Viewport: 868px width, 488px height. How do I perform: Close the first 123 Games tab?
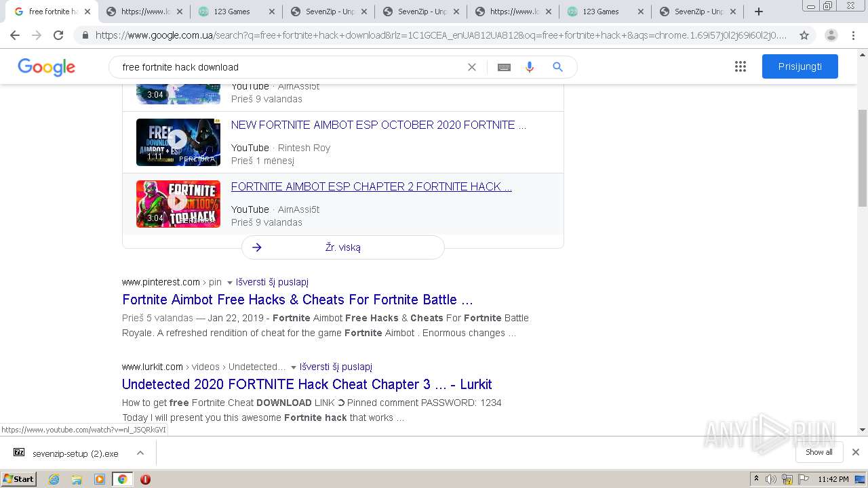pos(271,12)
